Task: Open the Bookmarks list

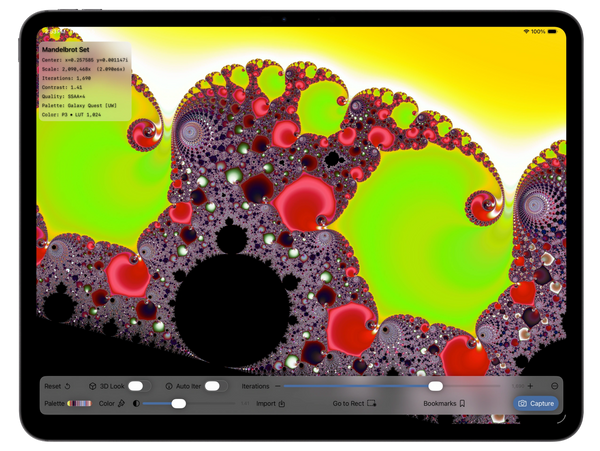Action: [444, 404]
